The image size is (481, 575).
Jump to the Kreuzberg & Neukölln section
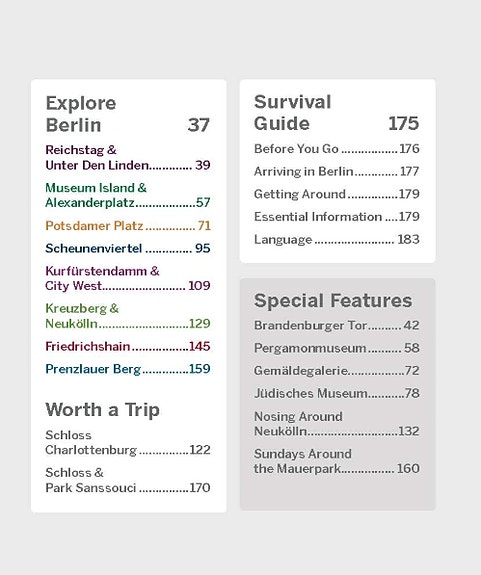point(128,316)
